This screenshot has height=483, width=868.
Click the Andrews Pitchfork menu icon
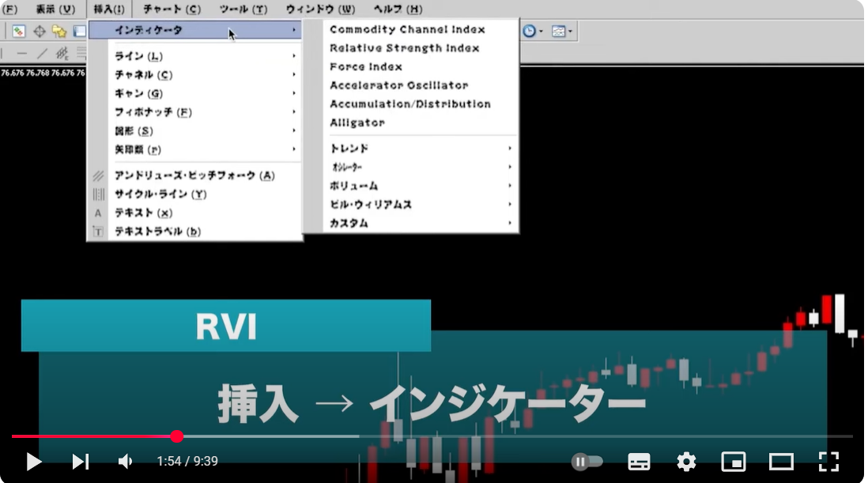[x=99, y=176]
